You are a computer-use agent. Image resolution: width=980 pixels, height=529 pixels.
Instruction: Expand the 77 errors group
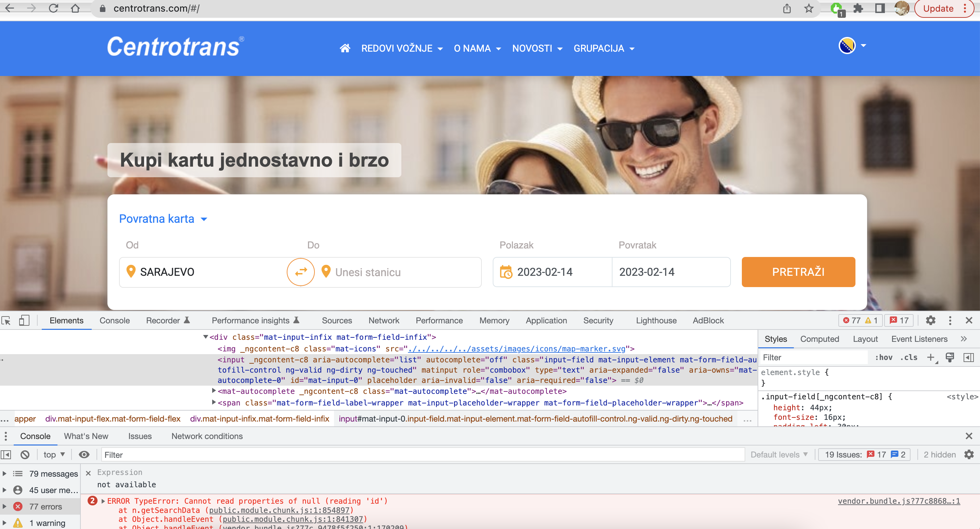point(4,506)
